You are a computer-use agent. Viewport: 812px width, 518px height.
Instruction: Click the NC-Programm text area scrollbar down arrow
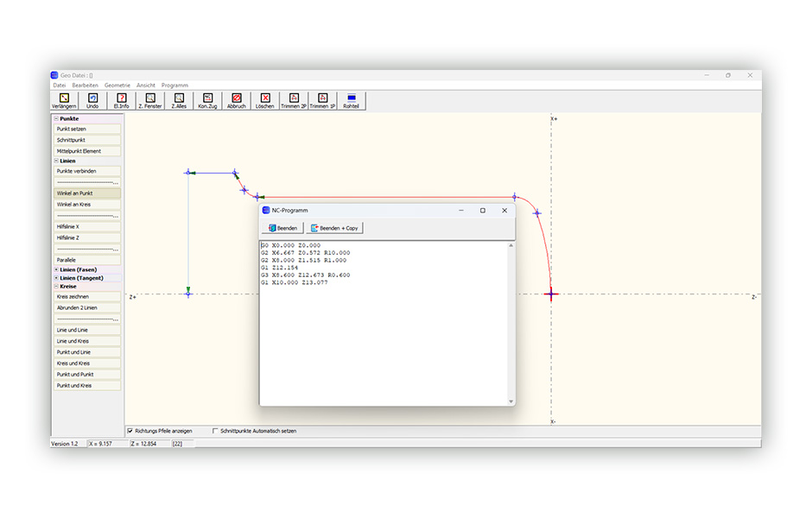click(x=511, y=401)
